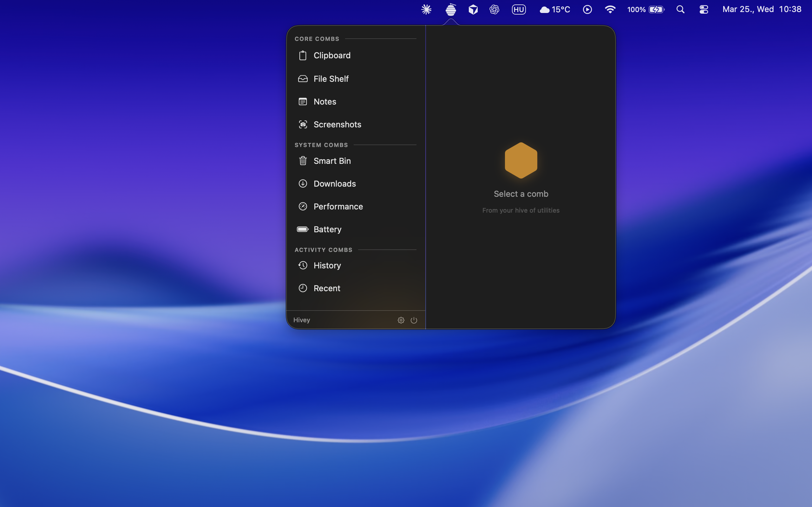View the History comb

[x=327, y=266]
